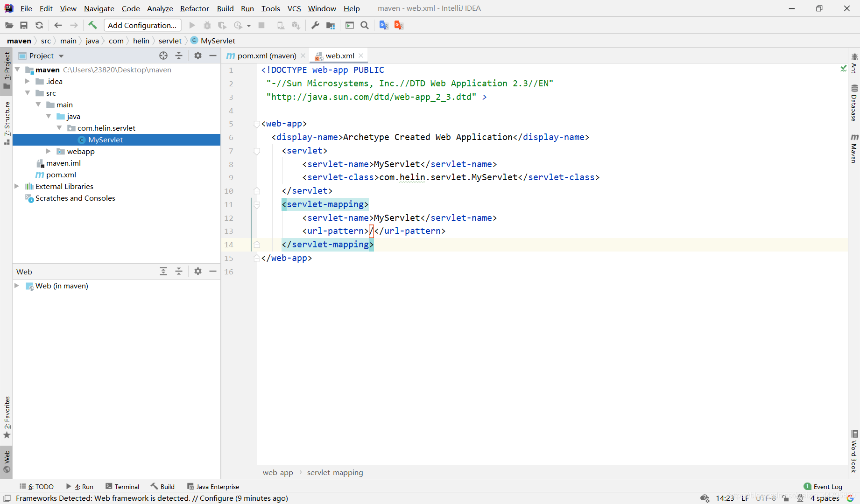This screenshot has width=860, height=504.
Task: Navigate Back with the left arrow
Action: [58, 25]
